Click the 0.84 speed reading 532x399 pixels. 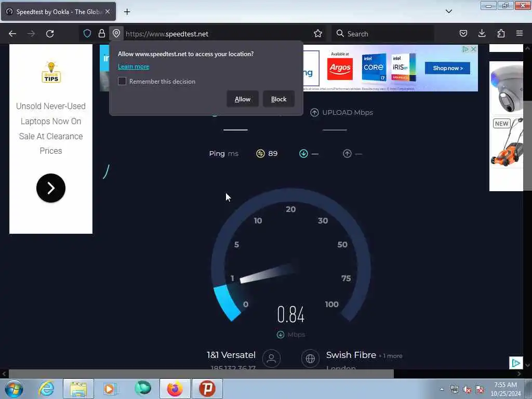291,314
